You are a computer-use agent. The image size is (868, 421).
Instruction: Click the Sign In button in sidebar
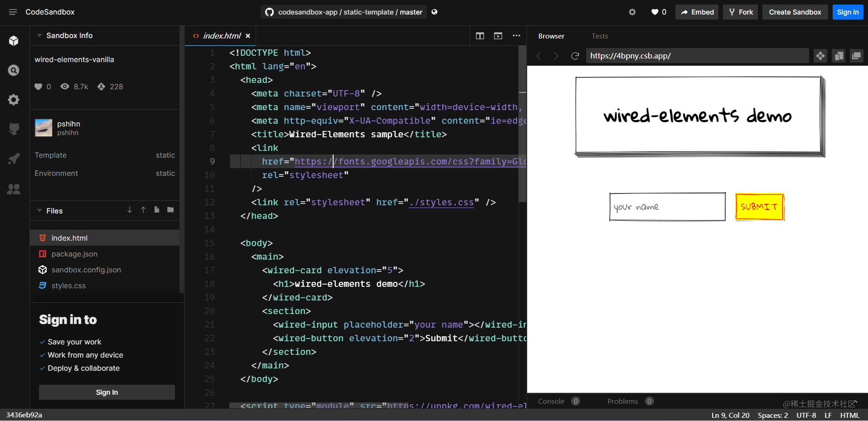(x=107, y=392)
